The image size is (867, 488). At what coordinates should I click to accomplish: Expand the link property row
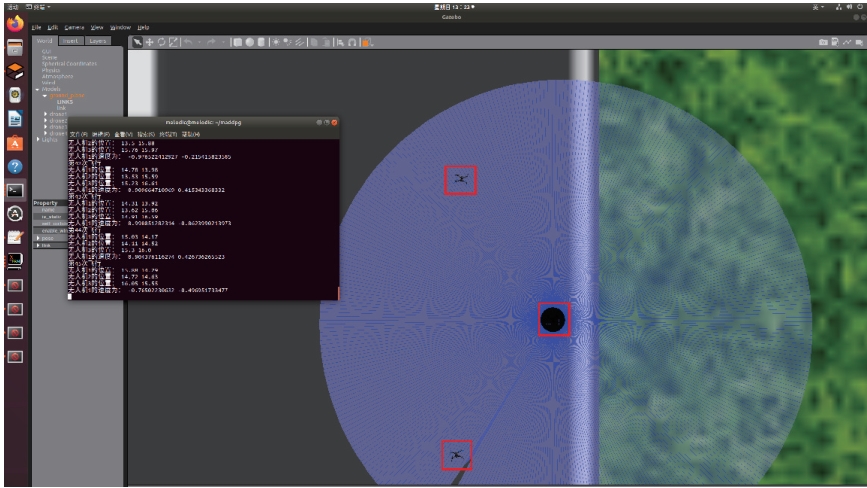[38, 245]
